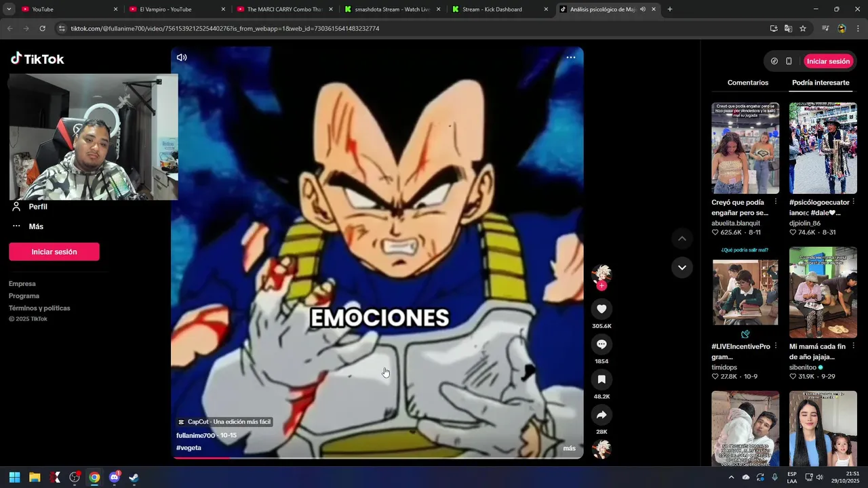Toggle the system volume icon in the tray
Image resolution: width=868 pixels, height=488 pixels.
click(x=820, y=477)
